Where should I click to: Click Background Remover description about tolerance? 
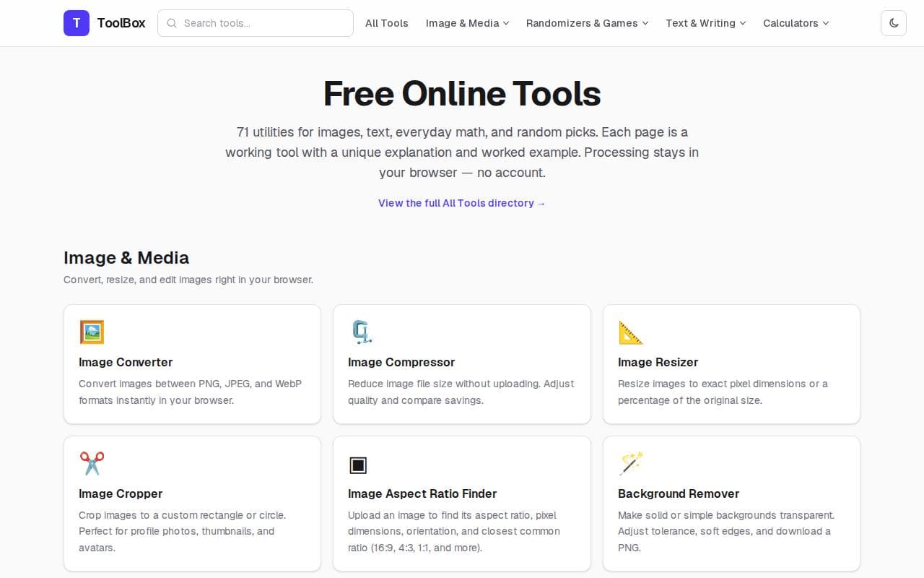click(x=726, y=531)
